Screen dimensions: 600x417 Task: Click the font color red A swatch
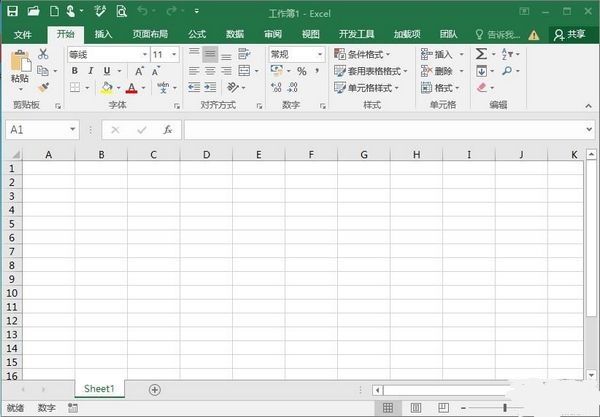coord(131,88)
